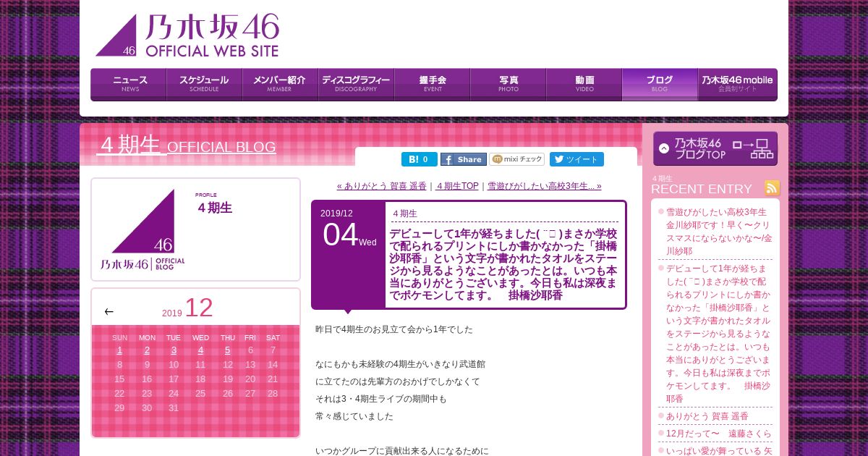868x456 pixels.
Task: Open the 握手会 EVENT menu
Action: [433, 85]
